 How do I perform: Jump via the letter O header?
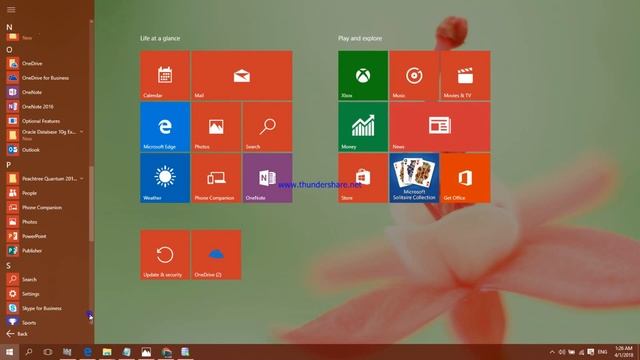[9, 50]
